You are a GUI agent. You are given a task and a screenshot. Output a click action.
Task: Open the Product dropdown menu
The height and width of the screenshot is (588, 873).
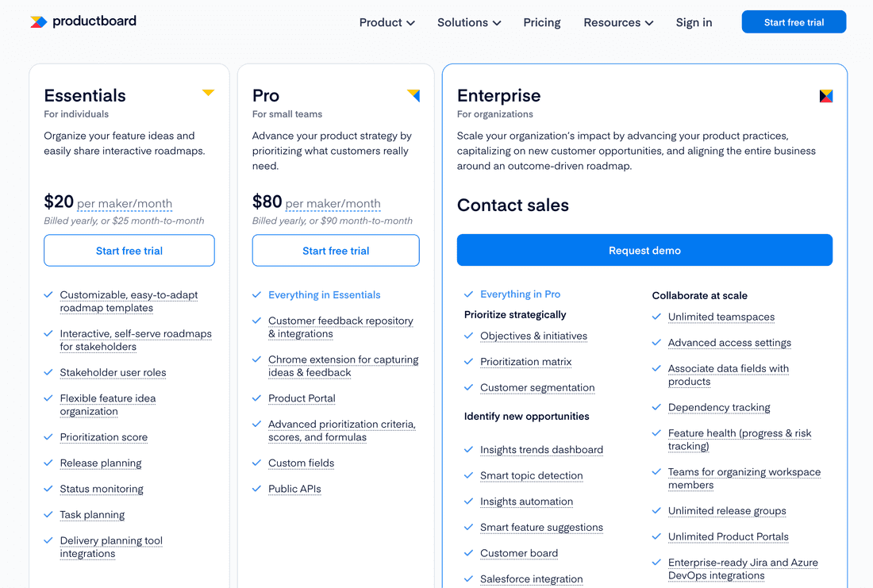[x=387, y=22]
